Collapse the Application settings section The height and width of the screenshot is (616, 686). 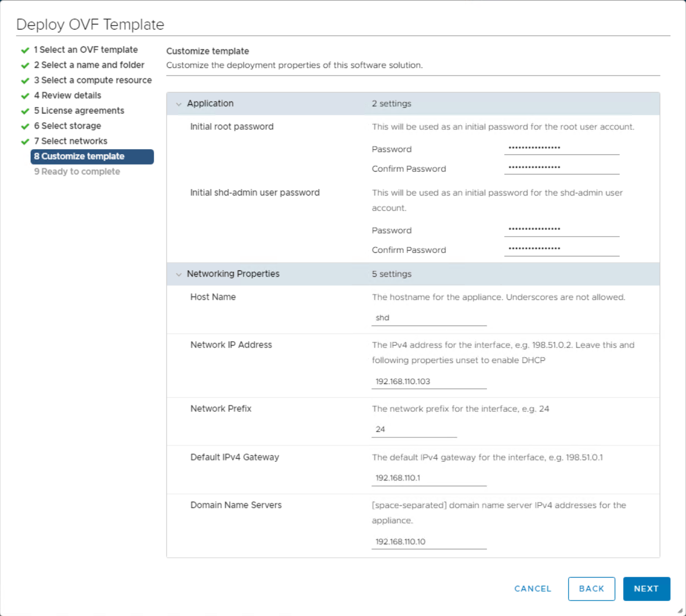(x=179, y=104)
